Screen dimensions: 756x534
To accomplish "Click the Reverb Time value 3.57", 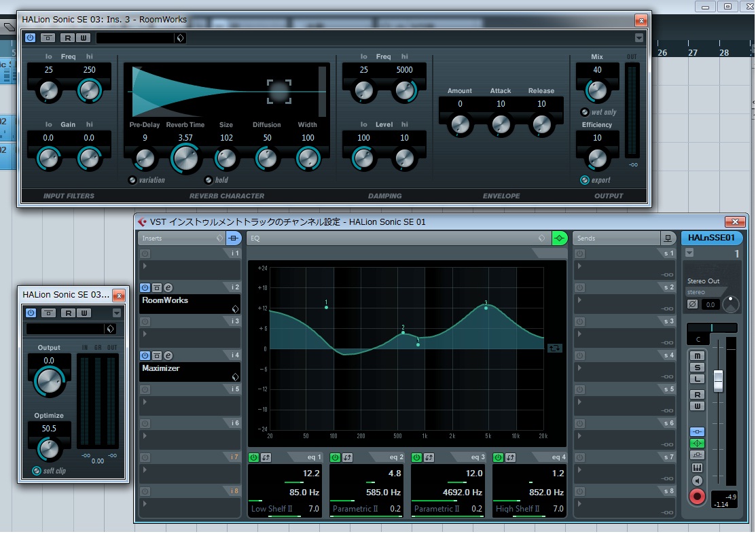I will [x=185, y=137].
